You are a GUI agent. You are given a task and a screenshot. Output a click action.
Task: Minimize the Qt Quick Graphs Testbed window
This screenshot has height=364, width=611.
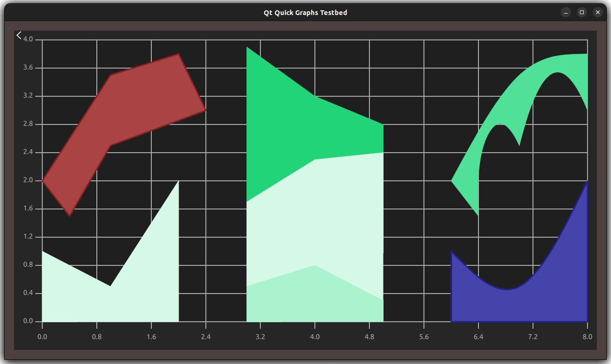pos(566,12)
